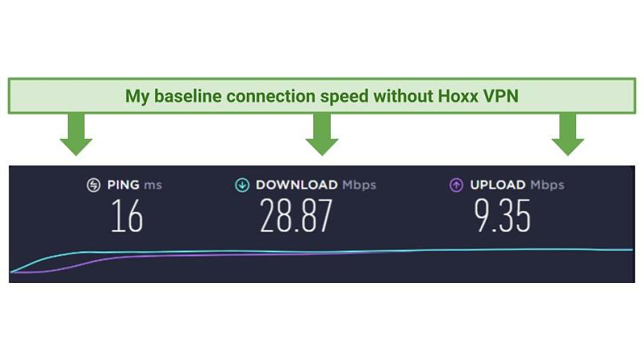Select the UPLOAD label text
This screenshot has height=362, width=644.
[x=498, y=185]
